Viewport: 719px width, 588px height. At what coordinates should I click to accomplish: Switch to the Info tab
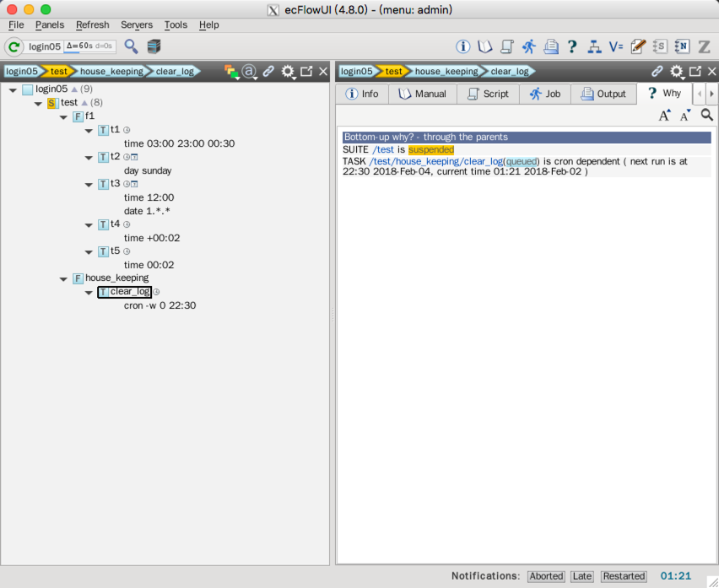click(x=362, y=94)
